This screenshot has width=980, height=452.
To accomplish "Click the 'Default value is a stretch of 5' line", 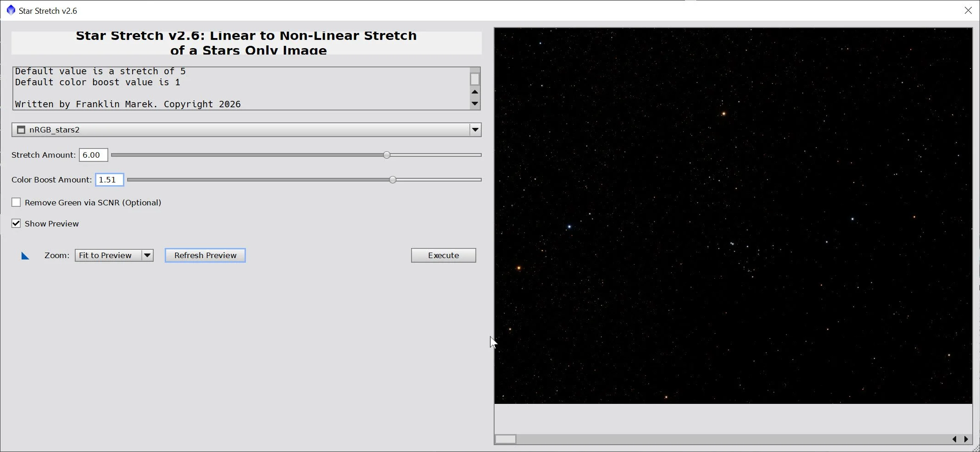I will pyautogui.click(x=100, y=71).
